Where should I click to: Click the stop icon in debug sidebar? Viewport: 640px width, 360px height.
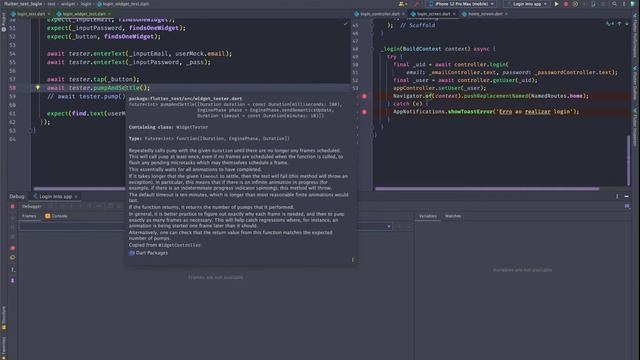pyautogui.click(x=13, y=207)
